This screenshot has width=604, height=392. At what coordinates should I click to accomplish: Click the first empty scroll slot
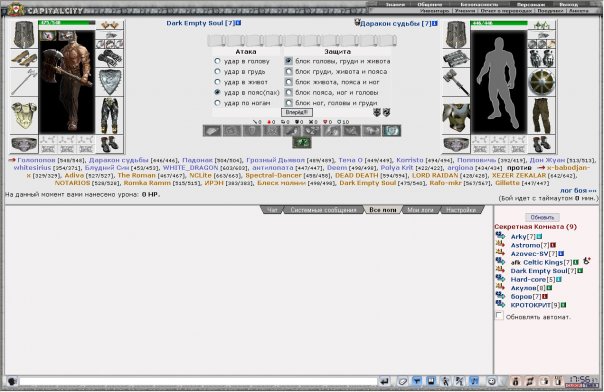(x=216, y=40)
